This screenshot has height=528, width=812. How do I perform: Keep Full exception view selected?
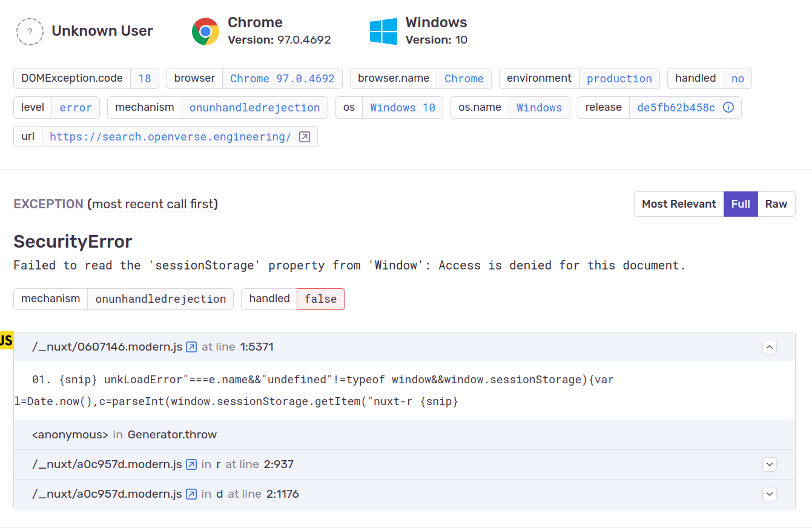[741, 204]
